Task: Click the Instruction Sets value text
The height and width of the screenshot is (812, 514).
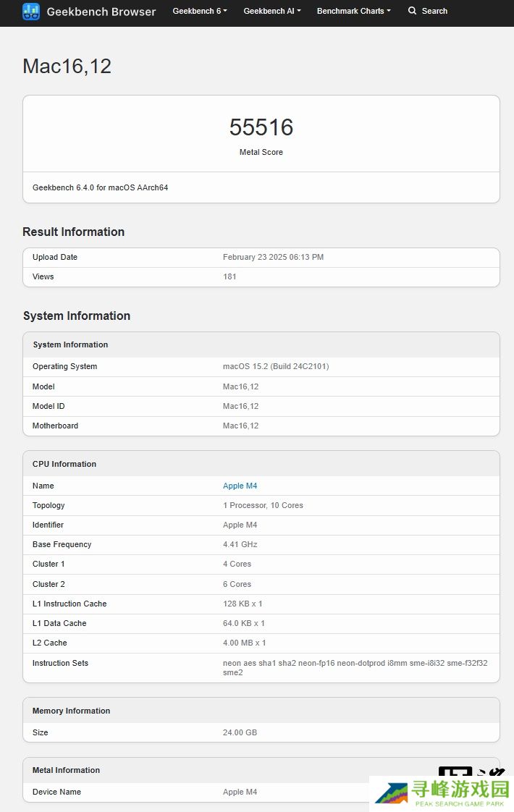Action: [x=355, y=667]
